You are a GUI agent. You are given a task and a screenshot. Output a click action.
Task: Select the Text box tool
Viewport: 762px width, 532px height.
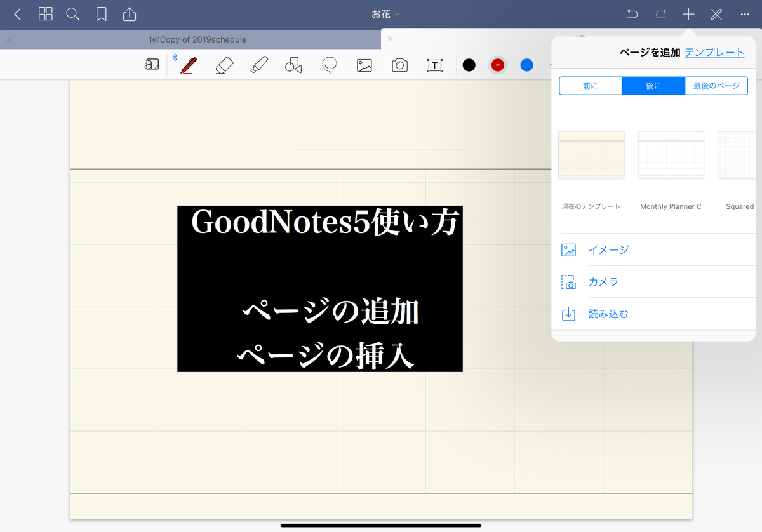tap(434, 65)
